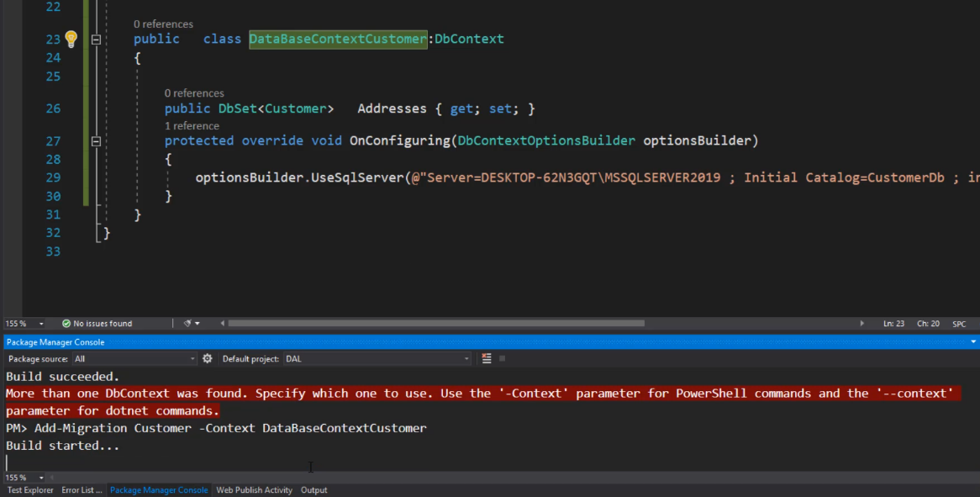
Task: Switch to the Test Explorer tab
Action: [x=30, y=490]
